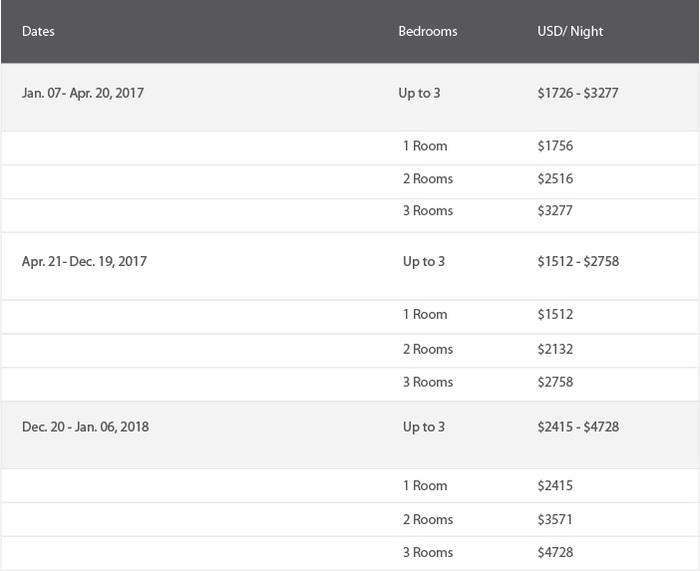Click the $2516 two-room price
Viewport: 700px width, 571px height.
pyautogui.click(x=555, y=179)
